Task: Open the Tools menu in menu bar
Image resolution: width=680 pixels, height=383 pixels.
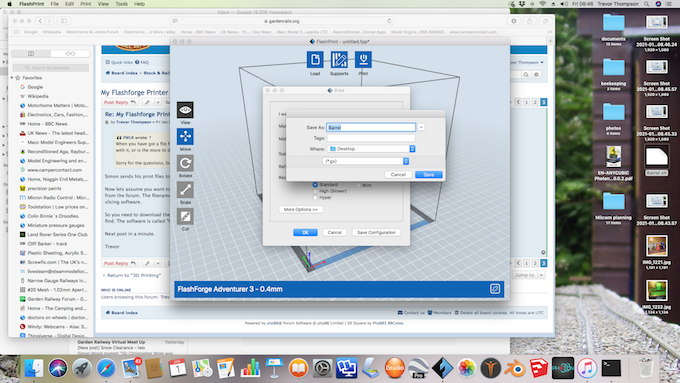Action: (x=121, y=4)
